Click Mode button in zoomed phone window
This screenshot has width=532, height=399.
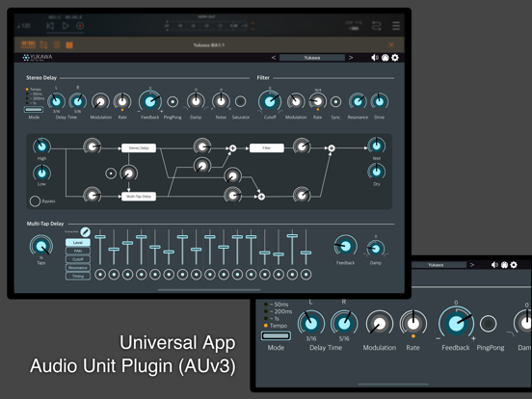tap(276, 336)
